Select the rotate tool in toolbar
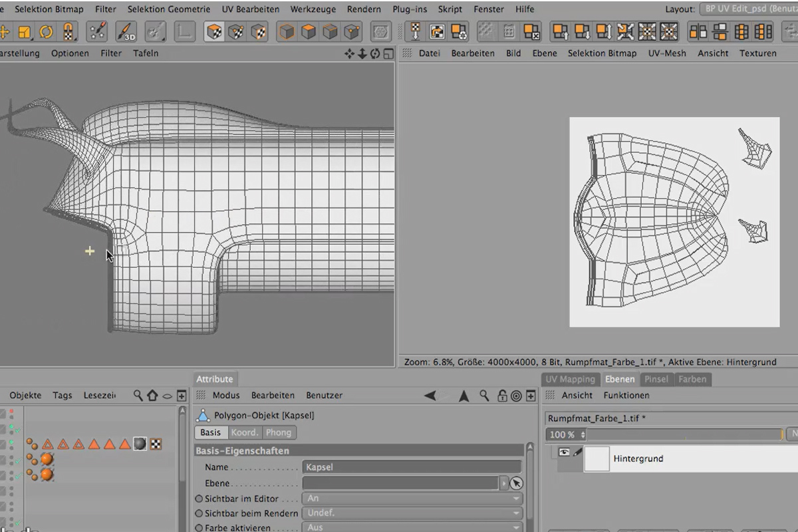 46,31
